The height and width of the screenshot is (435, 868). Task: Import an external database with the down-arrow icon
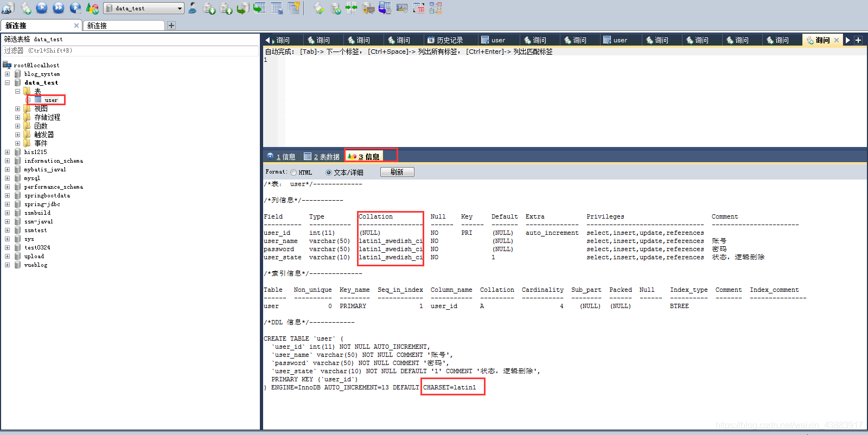click(x=209, y=8)
